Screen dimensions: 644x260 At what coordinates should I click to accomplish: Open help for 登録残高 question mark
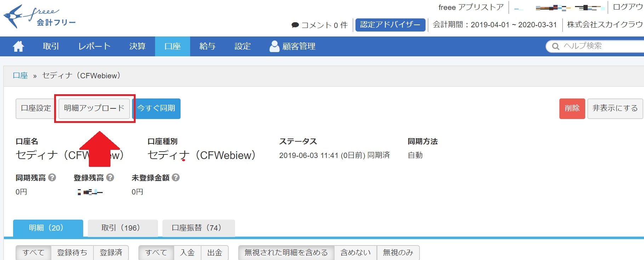[110, 177]
